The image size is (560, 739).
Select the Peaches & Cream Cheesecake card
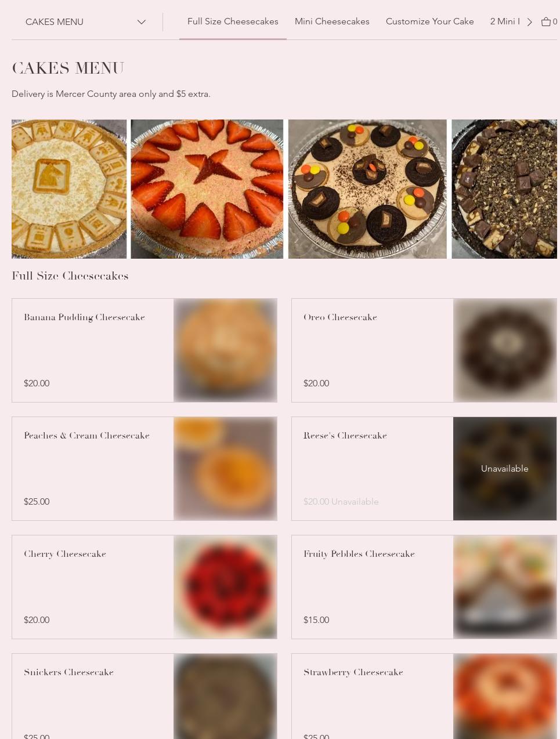click(144, 469)
